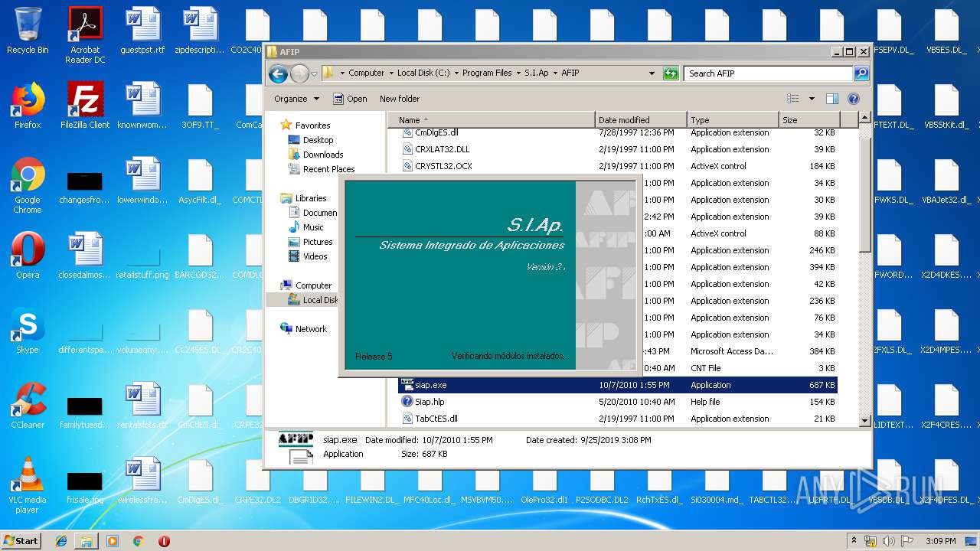Click the Open toolbar button

click(350, 99)
